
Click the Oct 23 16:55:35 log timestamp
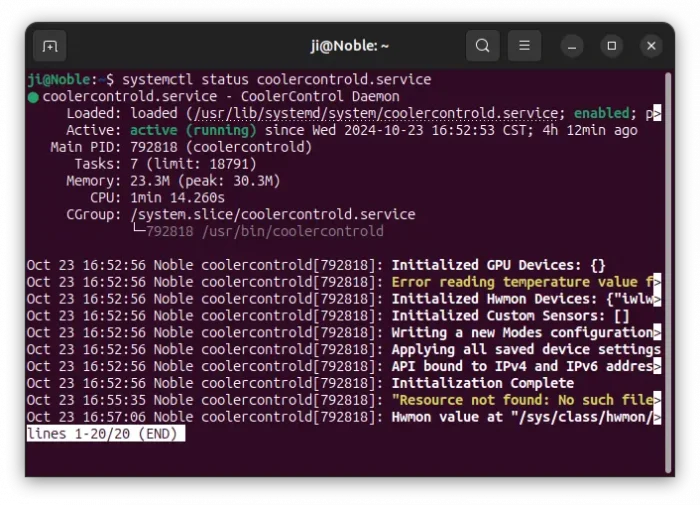(86, 401)
